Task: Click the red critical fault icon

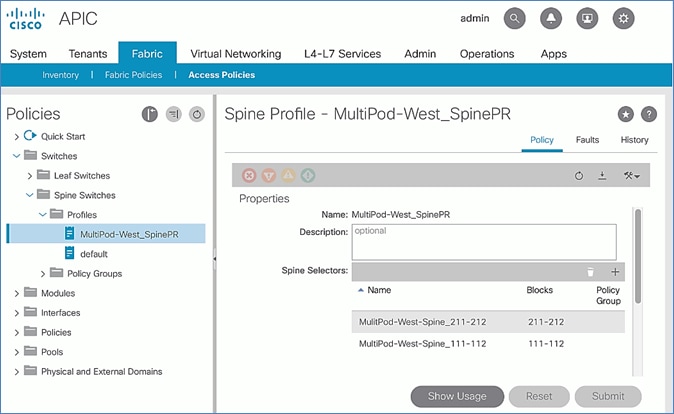Action: 249,175
